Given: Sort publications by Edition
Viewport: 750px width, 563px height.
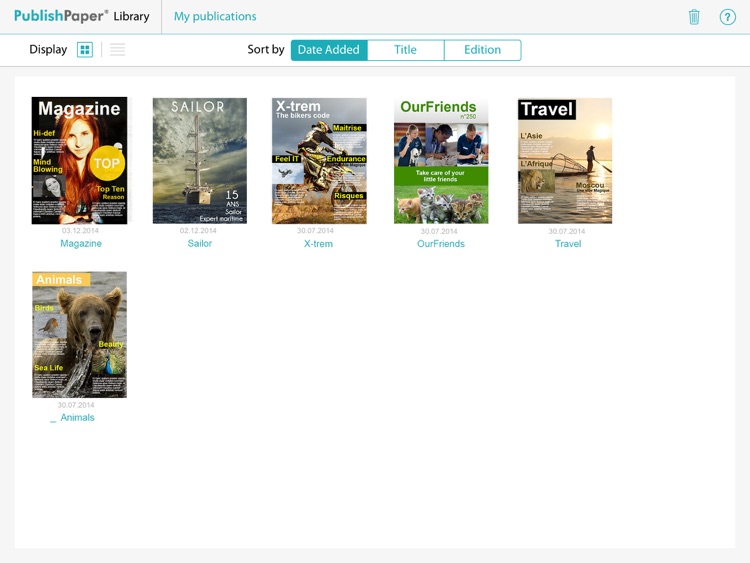Looking at the screenshot, I should pyautogui.click(x=483, y=50).
